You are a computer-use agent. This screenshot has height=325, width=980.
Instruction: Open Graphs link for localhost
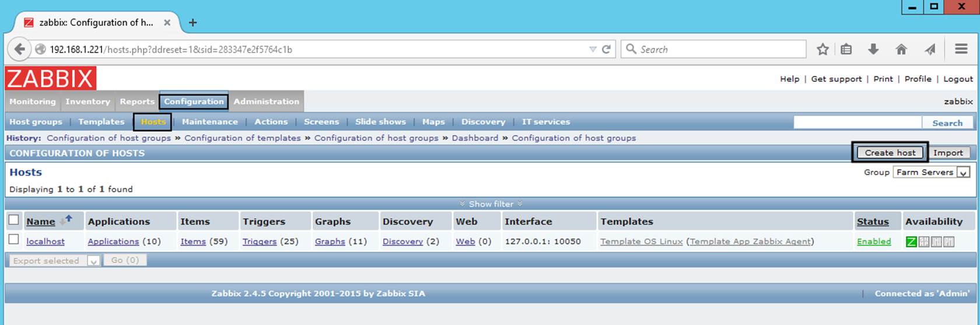tap(330, 242)
